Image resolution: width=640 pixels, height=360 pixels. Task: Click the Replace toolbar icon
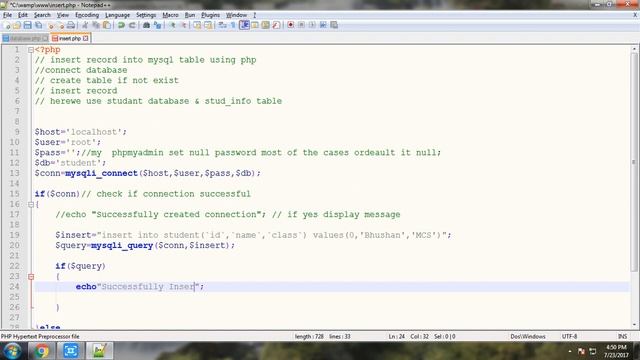click(158, 25)
